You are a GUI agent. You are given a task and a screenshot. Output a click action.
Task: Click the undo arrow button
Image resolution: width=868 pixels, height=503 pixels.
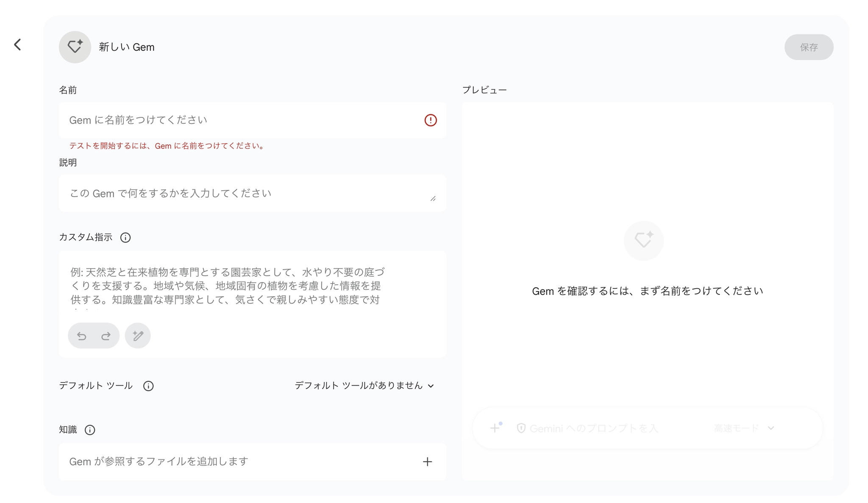click(82, 336)
